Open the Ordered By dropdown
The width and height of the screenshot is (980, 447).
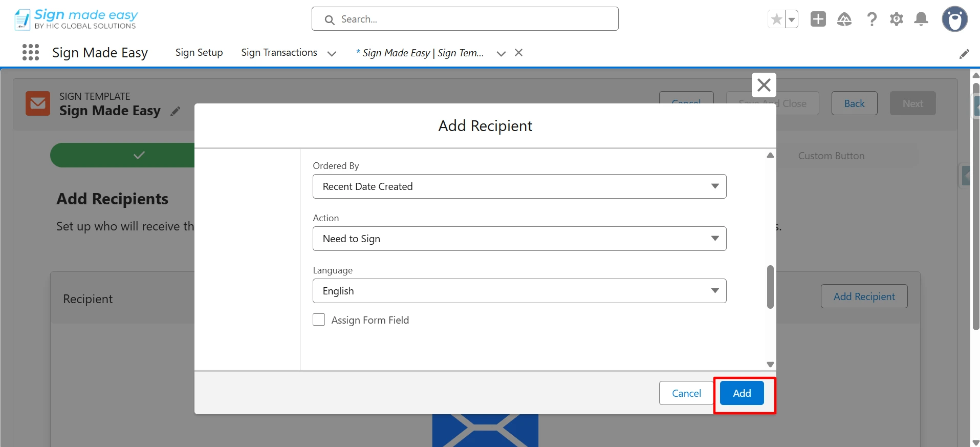pyautogui.click(x=519, y=186)
